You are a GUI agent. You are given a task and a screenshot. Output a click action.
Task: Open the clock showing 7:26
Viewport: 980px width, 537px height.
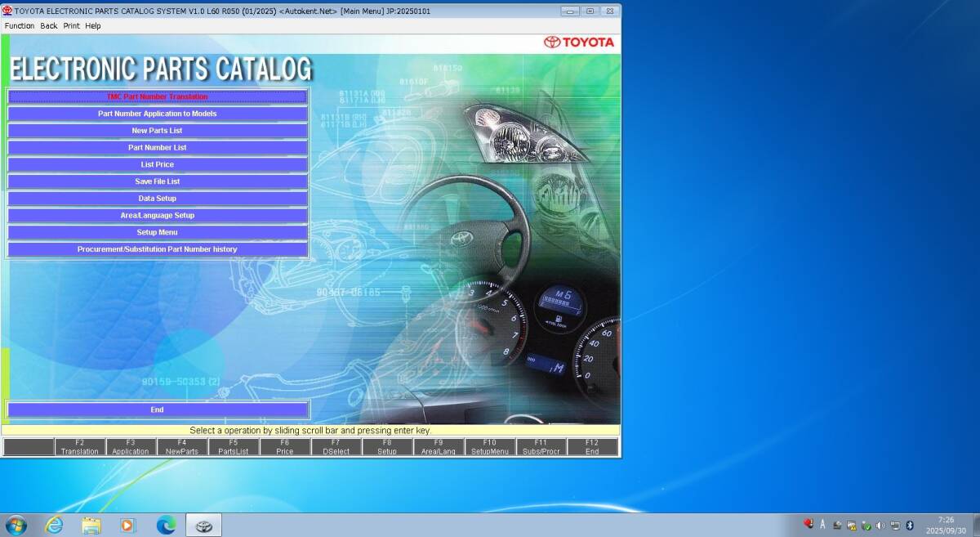pyautogui.click(x=945, y=525)
